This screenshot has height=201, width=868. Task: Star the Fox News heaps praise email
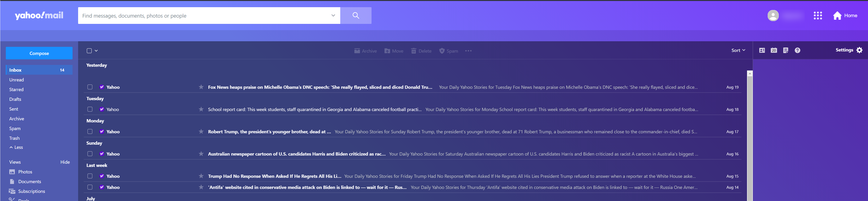(x=201, y=87)
